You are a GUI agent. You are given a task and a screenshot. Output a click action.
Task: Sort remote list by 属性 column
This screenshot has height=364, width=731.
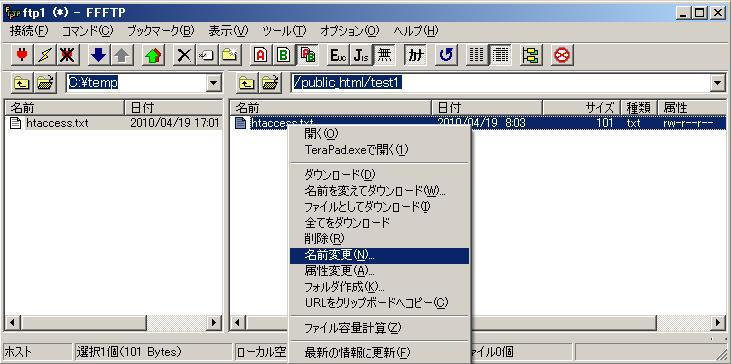(x=692, y=108)
